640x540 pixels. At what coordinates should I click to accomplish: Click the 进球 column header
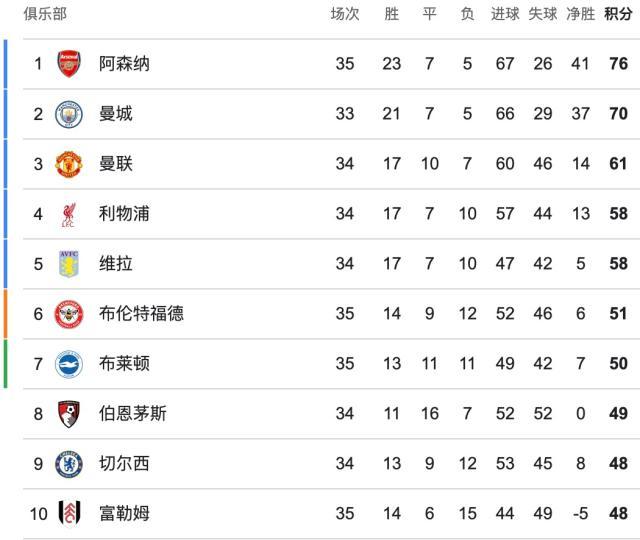click(505, 14)
